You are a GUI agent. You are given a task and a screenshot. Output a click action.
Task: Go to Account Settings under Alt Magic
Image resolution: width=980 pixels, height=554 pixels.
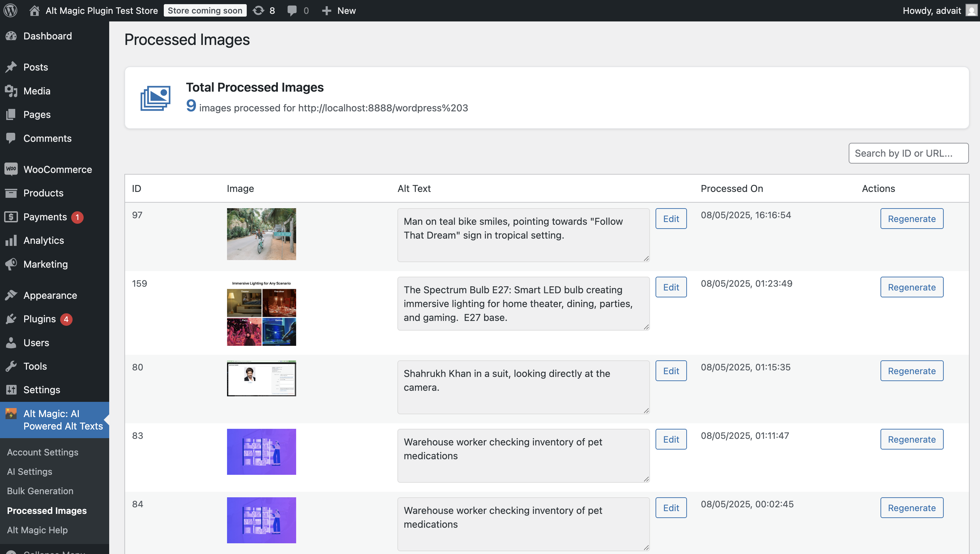(42, 452)
